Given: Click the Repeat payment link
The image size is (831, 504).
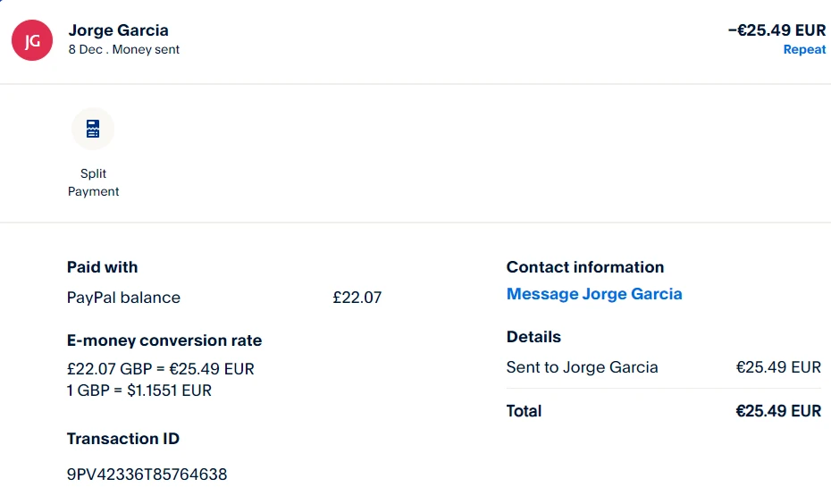Looking at the screenshot, I should click(804, 49).
